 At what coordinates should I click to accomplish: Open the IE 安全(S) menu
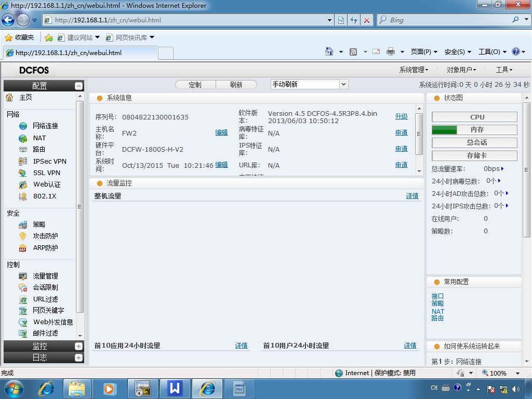[x=458, y=52]
